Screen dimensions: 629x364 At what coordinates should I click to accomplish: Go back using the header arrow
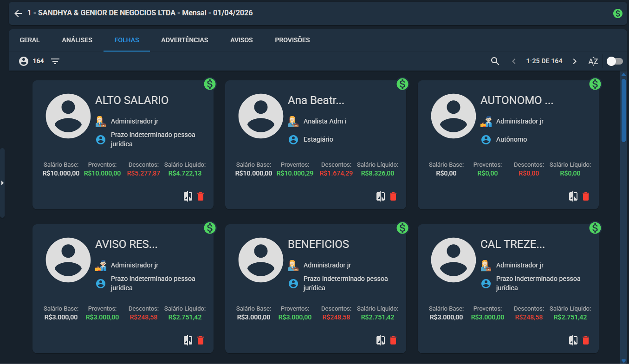point(18,13)
